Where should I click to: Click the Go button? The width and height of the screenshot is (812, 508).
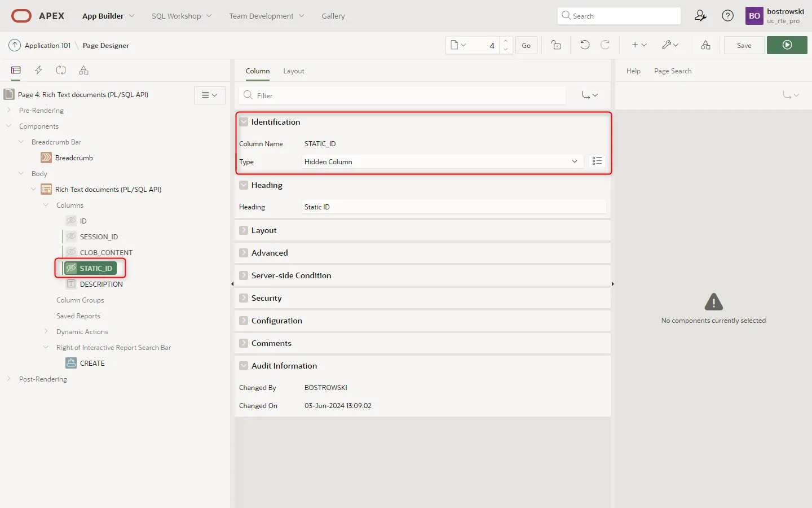point(526,45)
